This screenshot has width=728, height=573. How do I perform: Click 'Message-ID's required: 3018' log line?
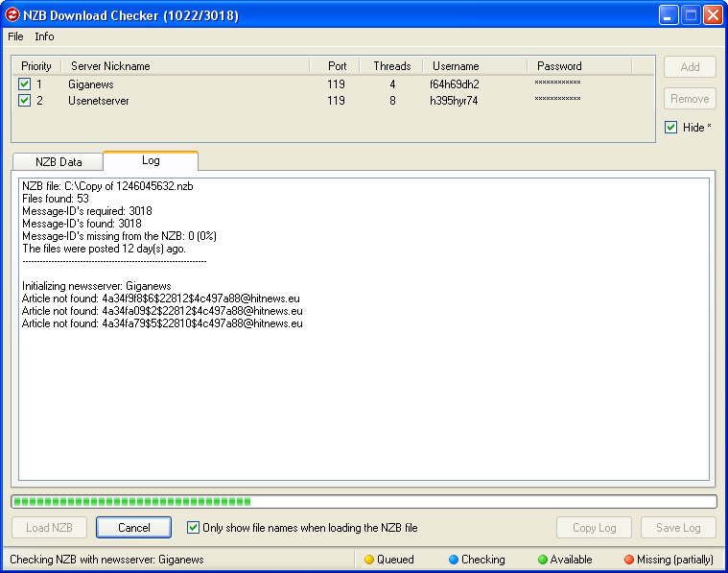click(x=87, y=211)
